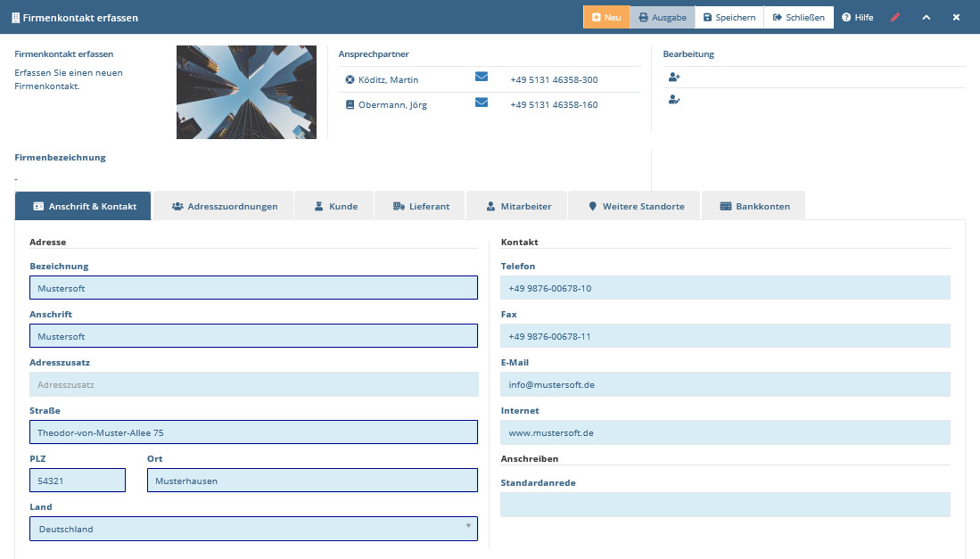Click the Adresszusatz input field
Screen dimensions: 980x559
click(253, 384)
